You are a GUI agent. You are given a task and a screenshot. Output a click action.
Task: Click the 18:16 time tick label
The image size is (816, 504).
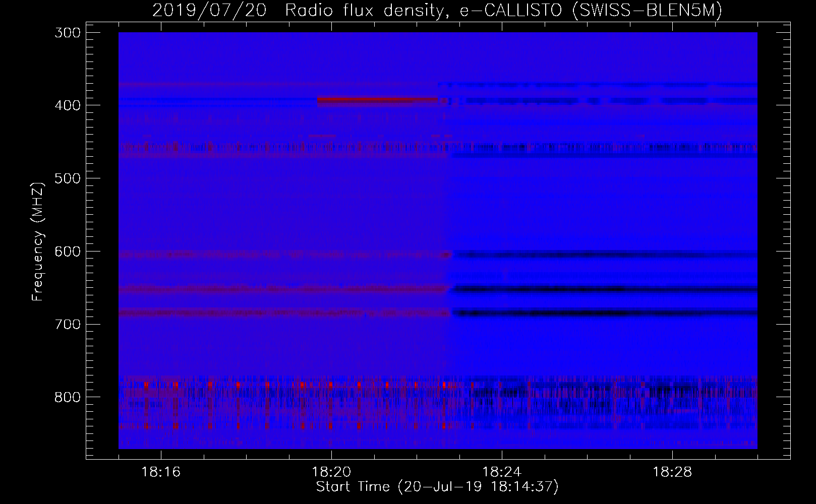tap(161, 472)
